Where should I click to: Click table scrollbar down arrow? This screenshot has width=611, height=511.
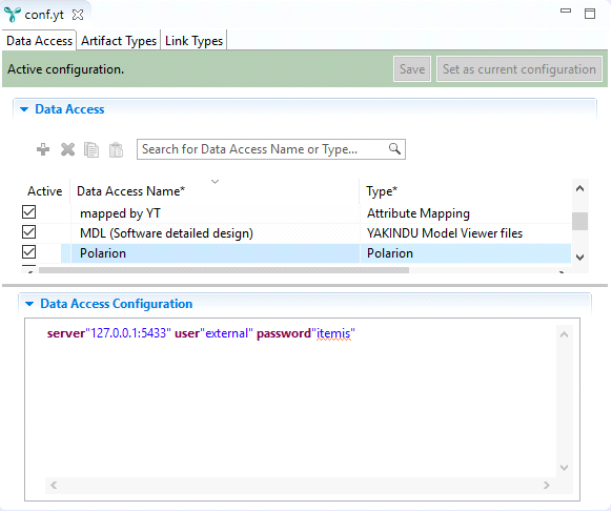tap(580, 257)
